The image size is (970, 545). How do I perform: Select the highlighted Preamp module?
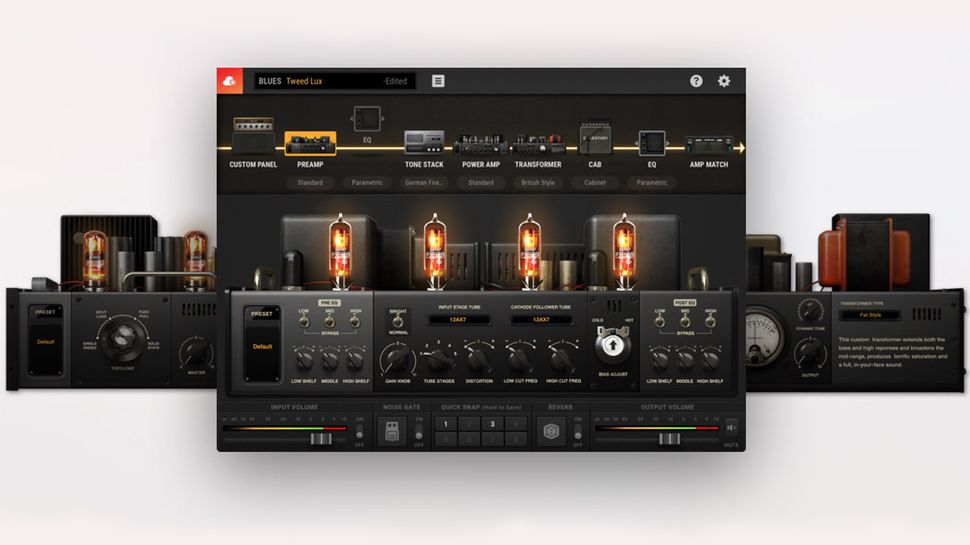310,144
